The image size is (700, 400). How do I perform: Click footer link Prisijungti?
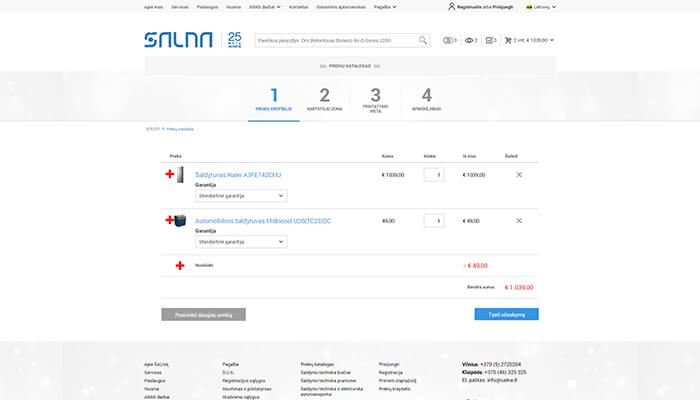pyautogui.click(x=389, y=365)
